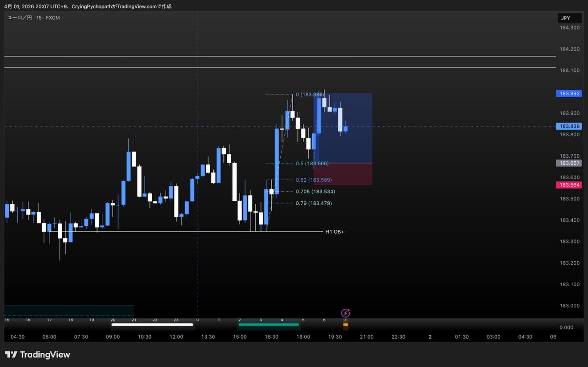The height and width of the screenshot is (367, 588).
Task: Click the H1 OB+ line label
Action: pyautogui.click(x=335, y=231)
